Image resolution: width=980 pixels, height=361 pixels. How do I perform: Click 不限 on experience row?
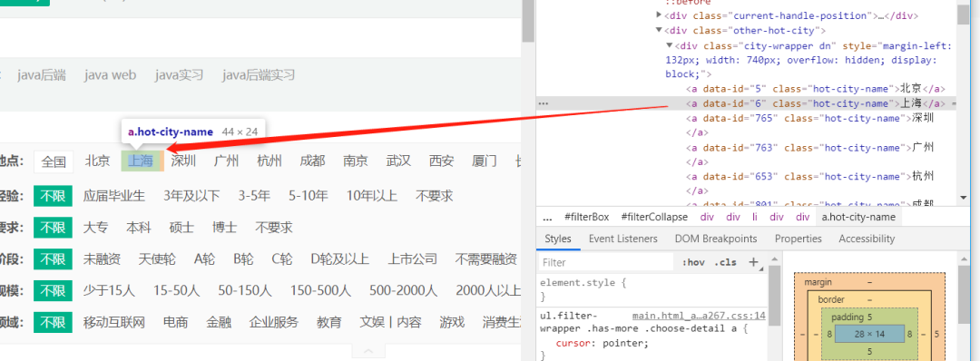click(54, 196)
